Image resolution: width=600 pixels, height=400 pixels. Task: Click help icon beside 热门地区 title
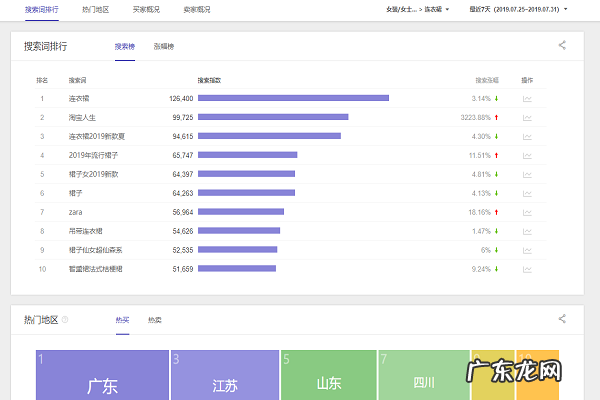pyautogui.click(x=65, y=320)
